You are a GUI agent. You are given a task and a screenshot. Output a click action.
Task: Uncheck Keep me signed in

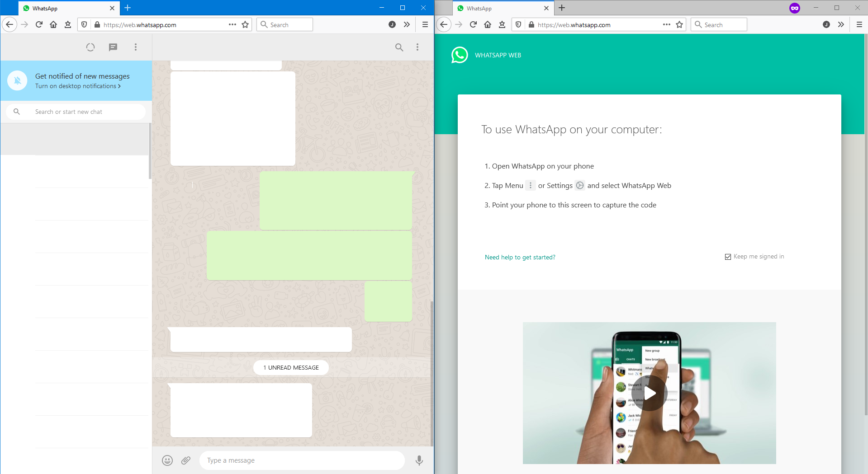pyautogui.click(x=728, y=256)
